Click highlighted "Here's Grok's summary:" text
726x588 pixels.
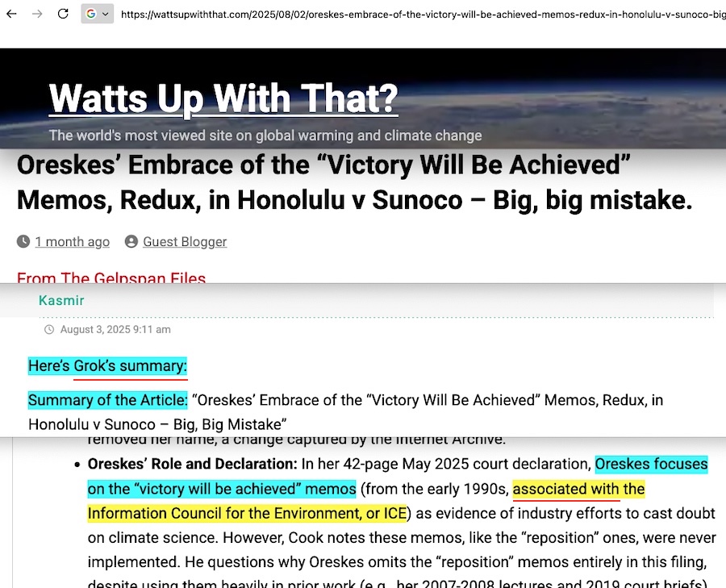click(107, 366)
